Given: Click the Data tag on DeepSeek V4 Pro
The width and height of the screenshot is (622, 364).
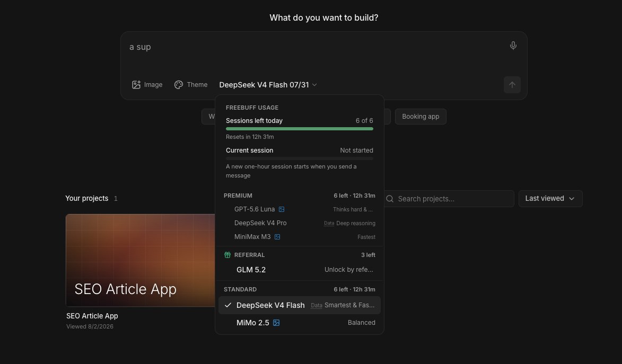Looking at the screenshot, I should coord(329,223).
